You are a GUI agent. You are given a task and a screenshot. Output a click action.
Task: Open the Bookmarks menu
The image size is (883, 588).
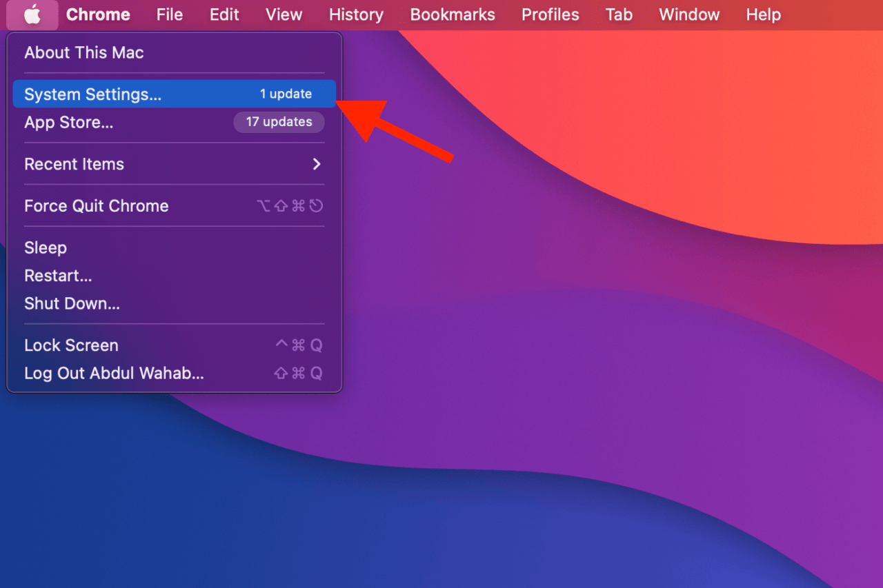click(453, 14)
